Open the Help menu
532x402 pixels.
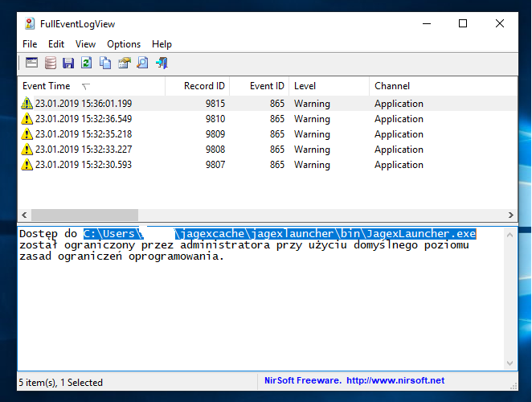[162, 44]
